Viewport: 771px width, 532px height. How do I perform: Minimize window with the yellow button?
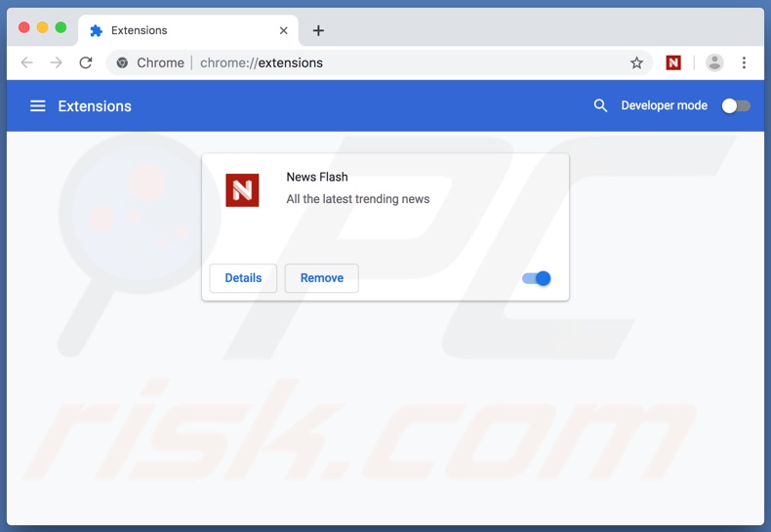[x=42, y=27]
